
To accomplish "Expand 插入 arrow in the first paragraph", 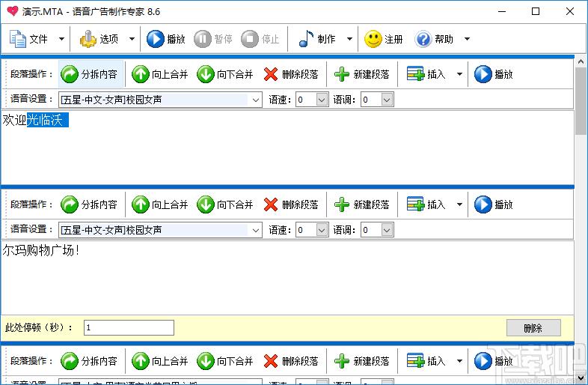I will click(460, 74).
